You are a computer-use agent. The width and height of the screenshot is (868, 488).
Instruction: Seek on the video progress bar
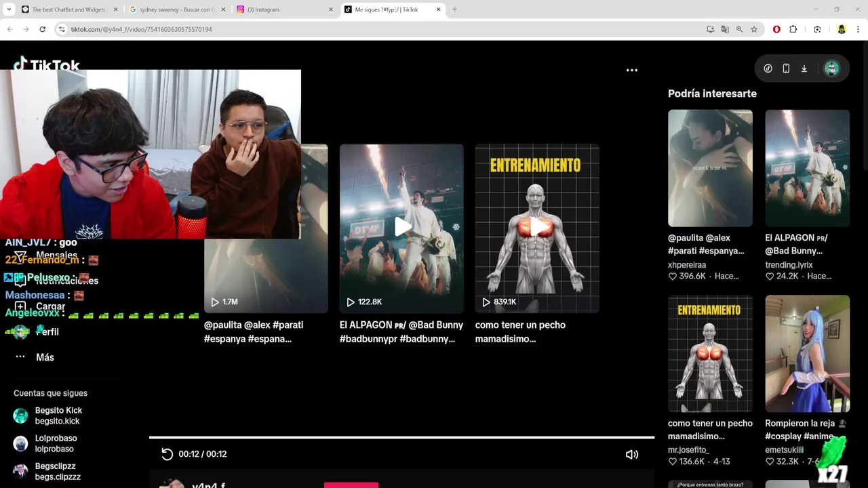pyautogui.click(x=401, y=438)
